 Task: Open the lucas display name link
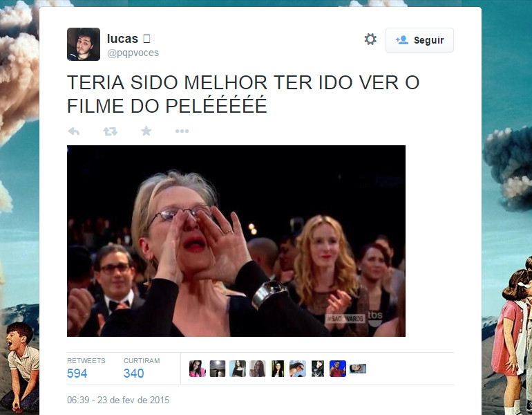click(x=122, y=39)
